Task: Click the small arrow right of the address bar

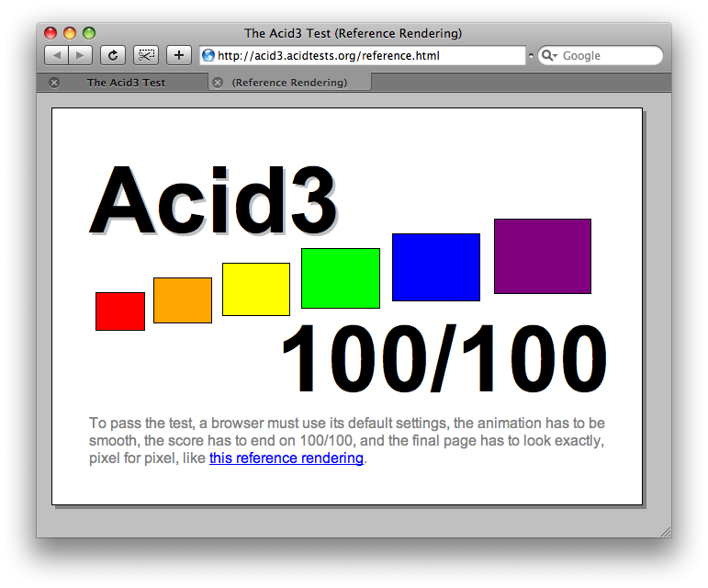Action: click(x=531, y=55)
